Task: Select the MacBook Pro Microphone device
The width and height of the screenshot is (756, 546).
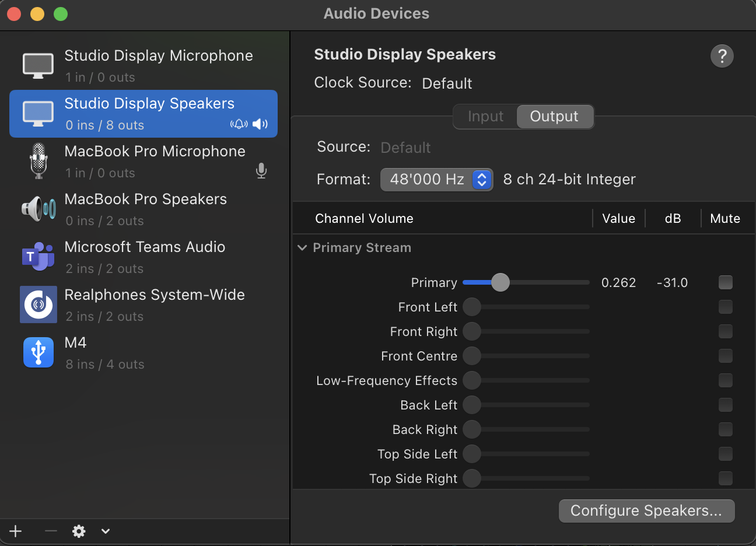Action: pos(143,162)
